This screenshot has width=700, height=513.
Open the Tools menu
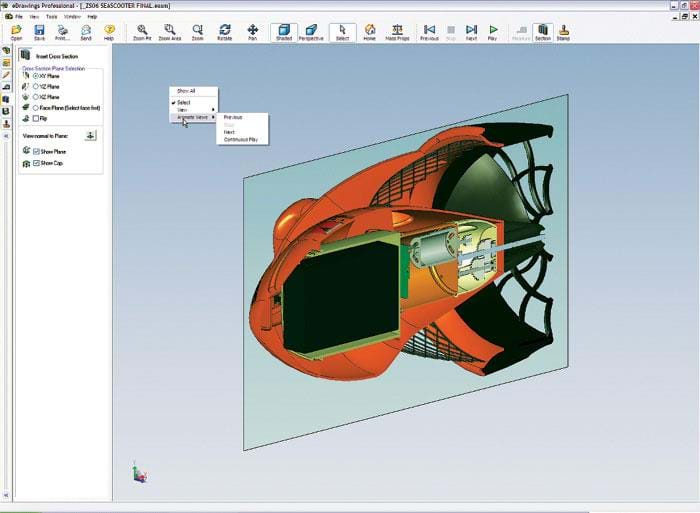coord(51,17)
